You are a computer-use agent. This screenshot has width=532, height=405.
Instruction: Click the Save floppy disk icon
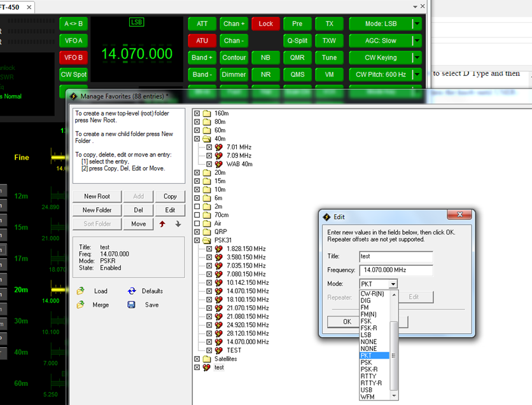(131, 305)
